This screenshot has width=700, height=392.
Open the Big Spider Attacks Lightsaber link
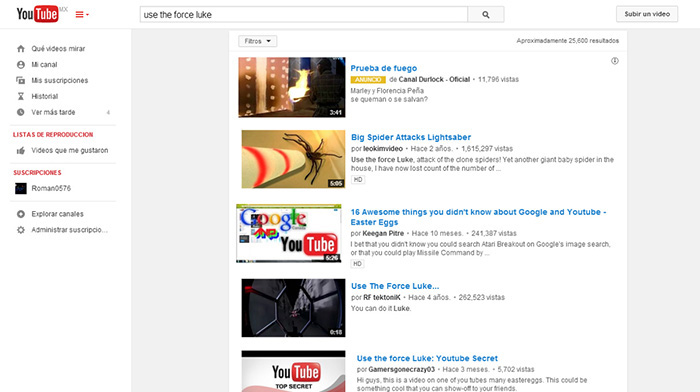[411, 137]
